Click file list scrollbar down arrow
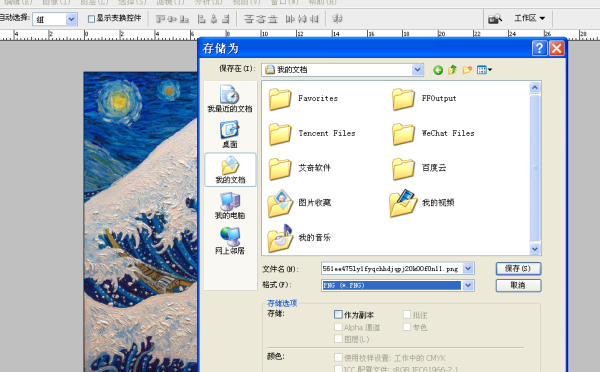 [535, 249]
